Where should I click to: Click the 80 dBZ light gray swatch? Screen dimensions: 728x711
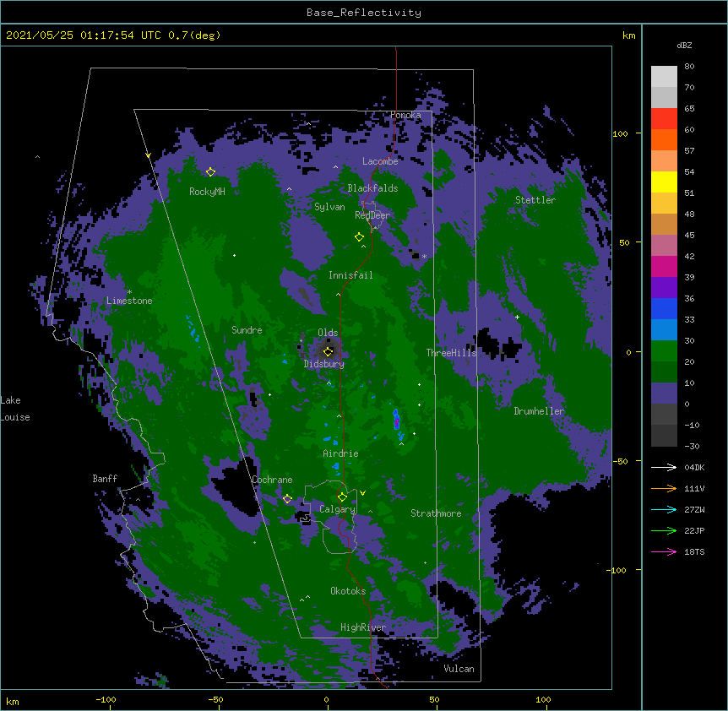[664, 77]
